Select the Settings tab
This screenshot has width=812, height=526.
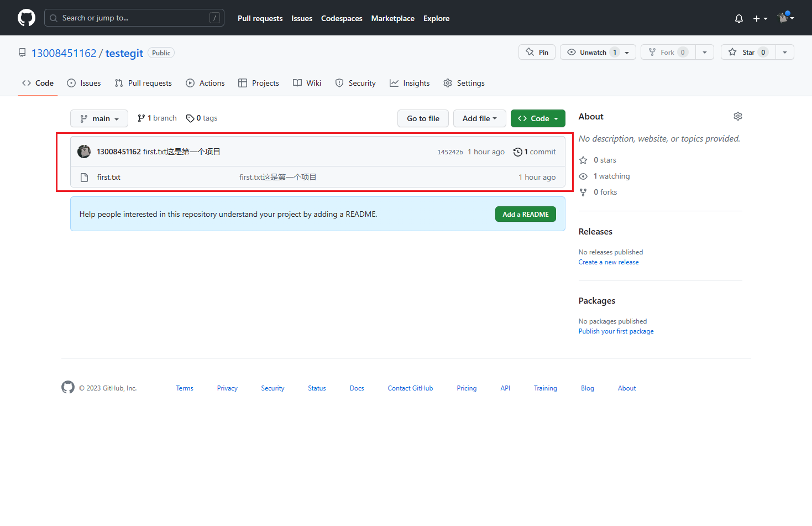(464, 83)
